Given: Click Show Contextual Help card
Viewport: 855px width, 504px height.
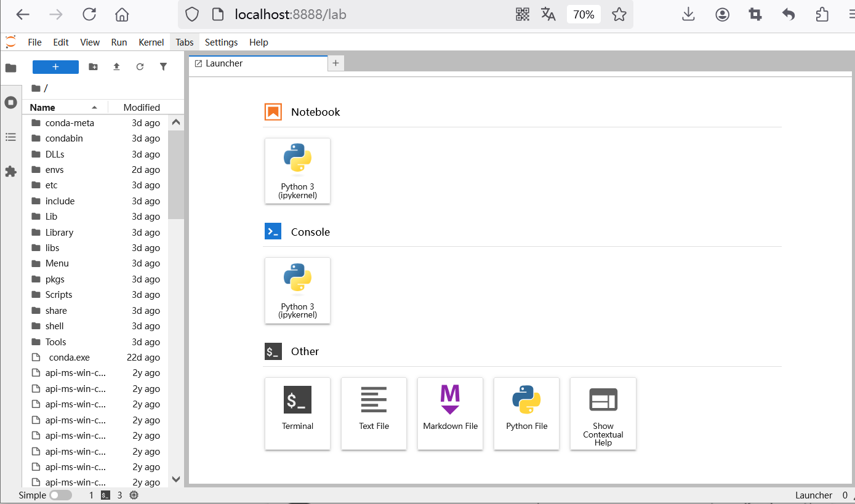Looking at the screenshot, I should (x=603, y=414).
